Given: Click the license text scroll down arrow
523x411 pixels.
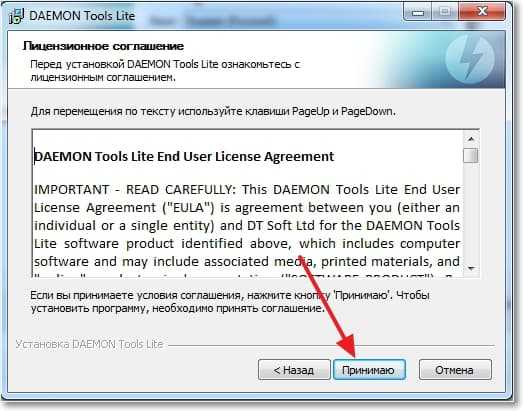Looking at the screenshot, I should tap(471, 269).
